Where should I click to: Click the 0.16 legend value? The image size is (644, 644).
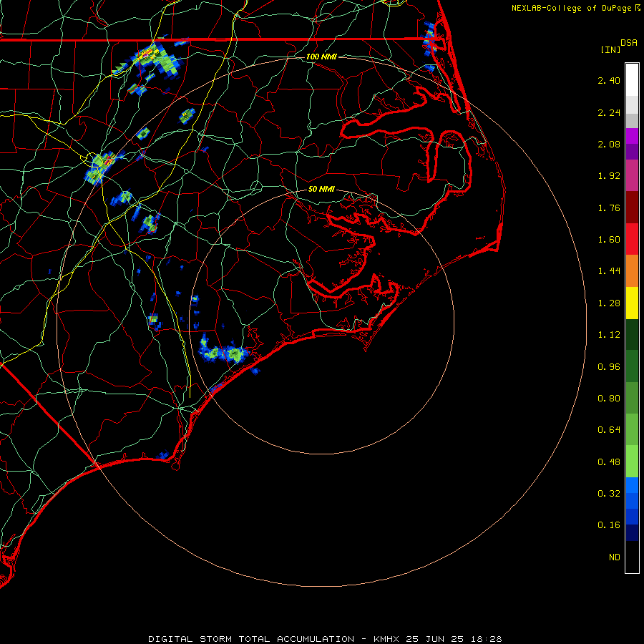(609, 525)
